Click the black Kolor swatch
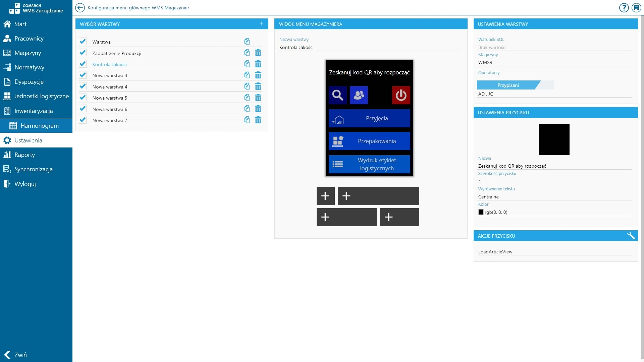 481,212
